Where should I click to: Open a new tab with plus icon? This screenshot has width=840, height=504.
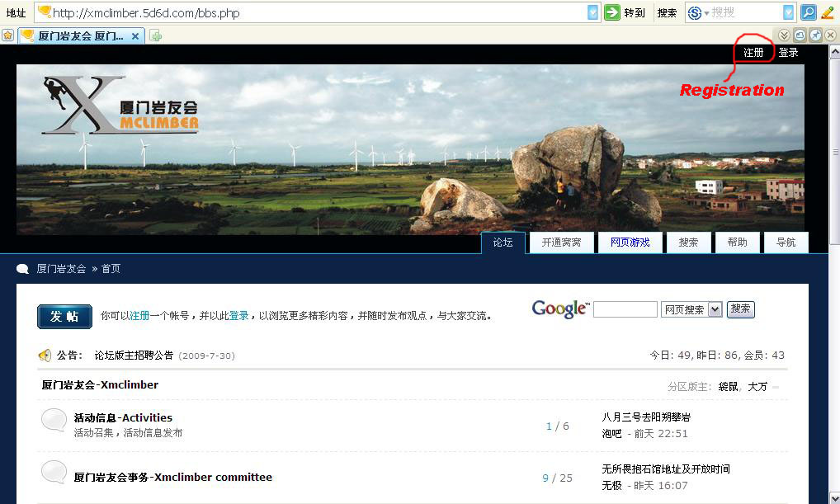coord(156,35)
